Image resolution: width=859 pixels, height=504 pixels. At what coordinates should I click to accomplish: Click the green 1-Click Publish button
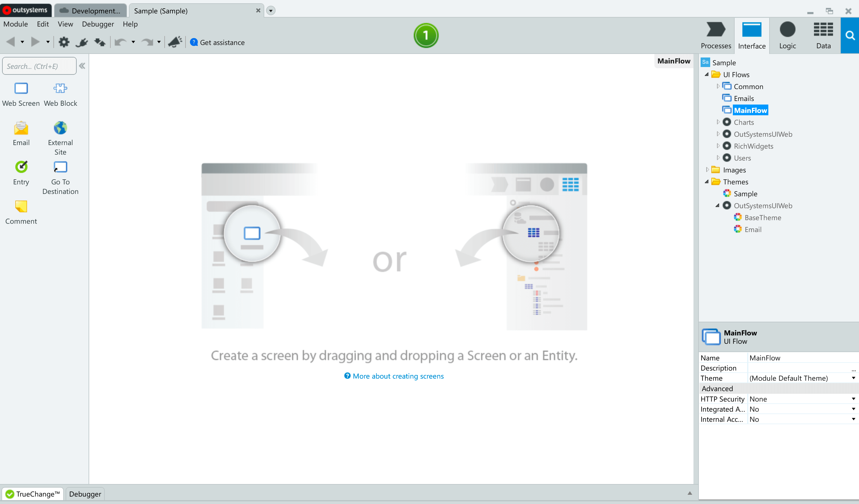point(426,35)
